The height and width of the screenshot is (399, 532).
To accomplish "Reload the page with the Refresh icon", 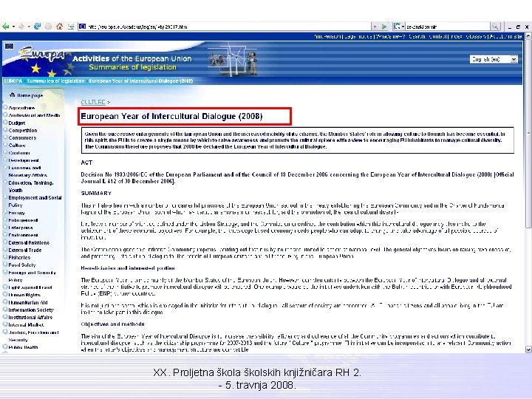I will point(38,26).
